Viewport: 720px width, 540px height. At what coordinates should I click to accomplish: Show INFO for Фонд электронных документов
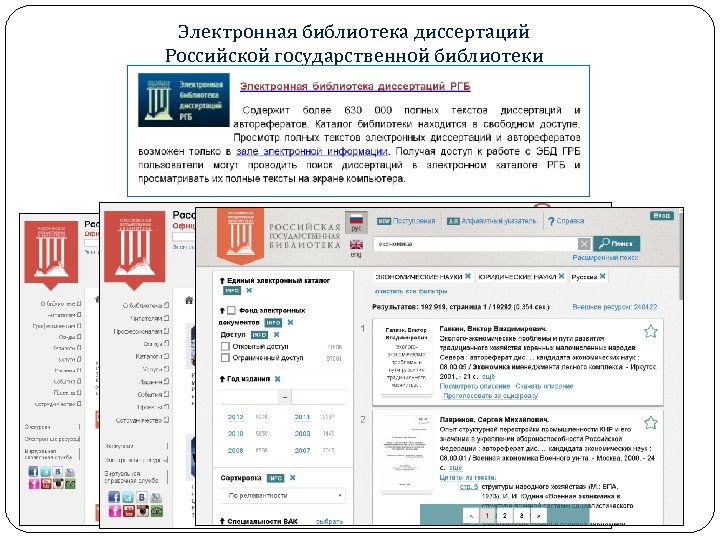coord(273,323)
